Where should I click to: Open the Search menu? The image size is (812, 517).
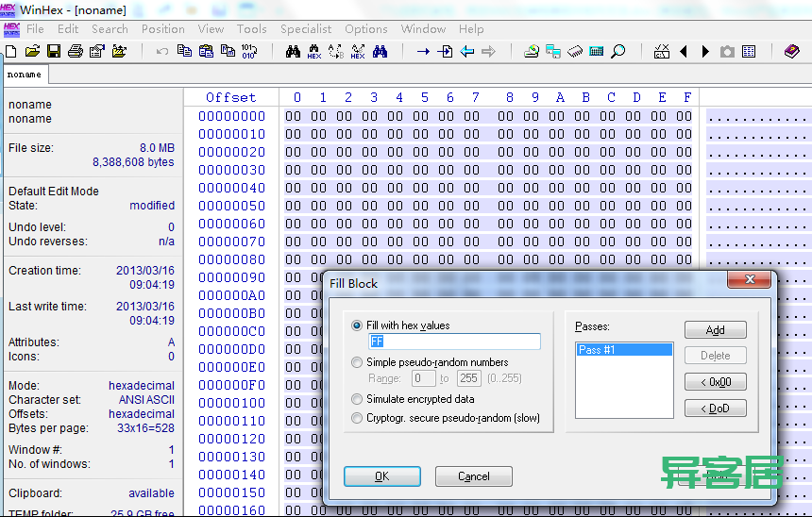click(x=110, y=29)
